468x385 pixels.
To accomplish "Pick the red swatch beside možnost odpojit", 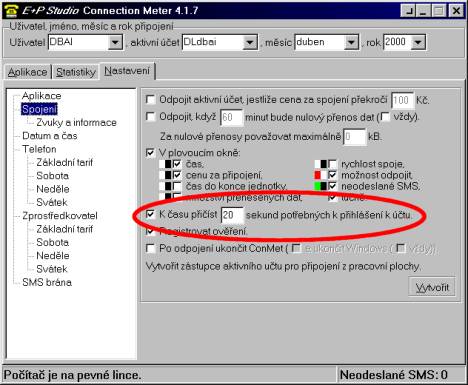I will pos(317,175).
